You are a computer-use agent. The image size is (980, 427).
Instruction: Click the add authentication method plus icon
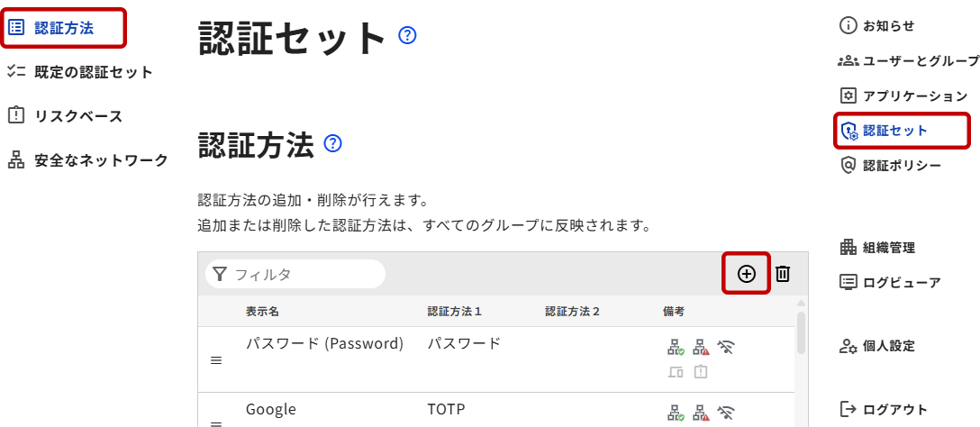click(x=747, y=274)
